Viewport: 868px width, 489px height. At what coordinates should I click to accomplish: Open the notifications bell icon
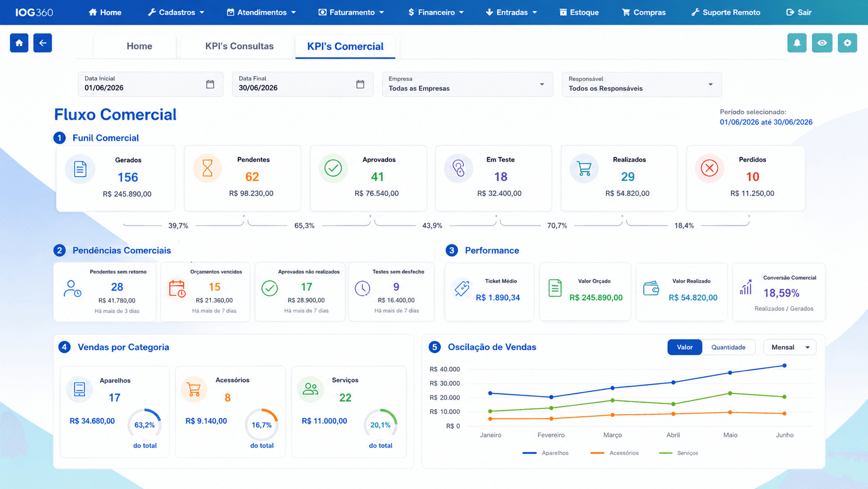tap(797, 43)
